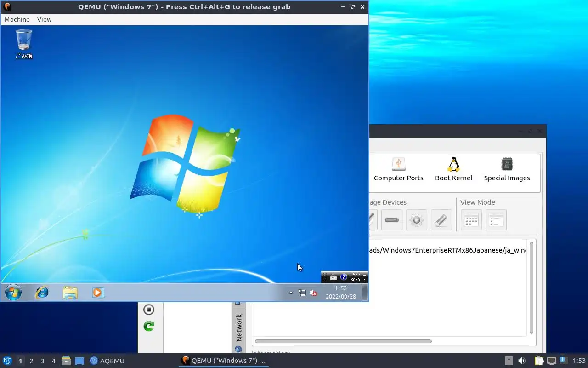Switch AQEMU View Mode to detailed list
588x368 pixels.
point(496,220)
